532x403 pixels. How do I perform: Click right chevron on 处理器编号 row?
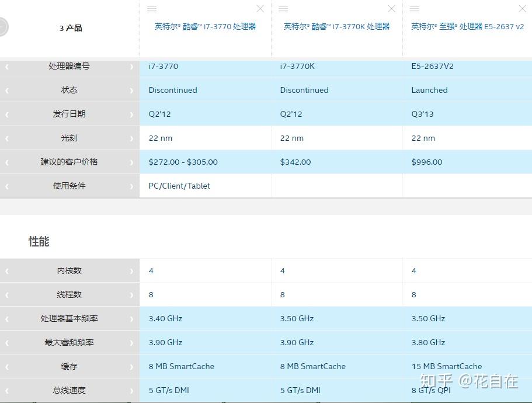point(131,67)
